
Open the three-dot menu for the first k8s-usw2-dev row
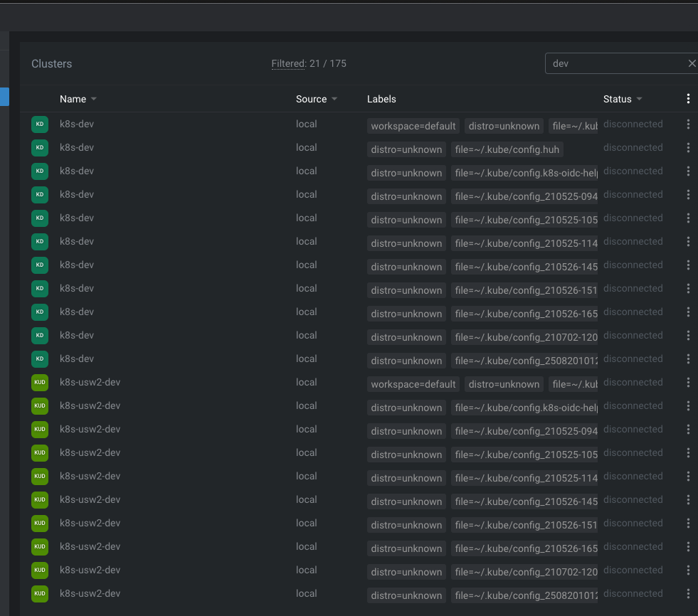tap(687, 382)
